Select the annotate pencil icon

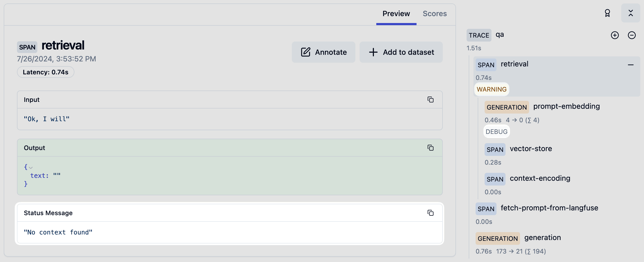(306, 52)
